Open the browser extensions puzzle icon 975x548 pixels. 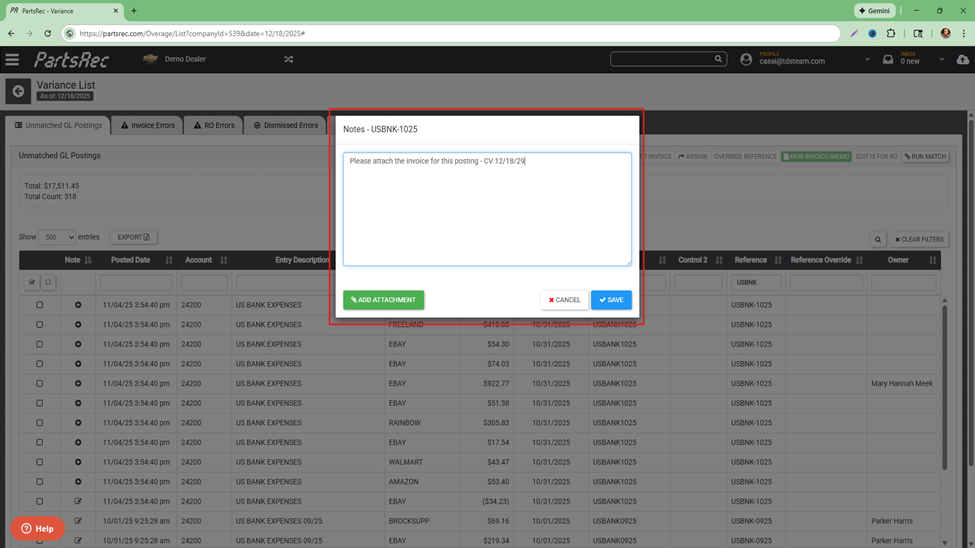pos(890,34)
